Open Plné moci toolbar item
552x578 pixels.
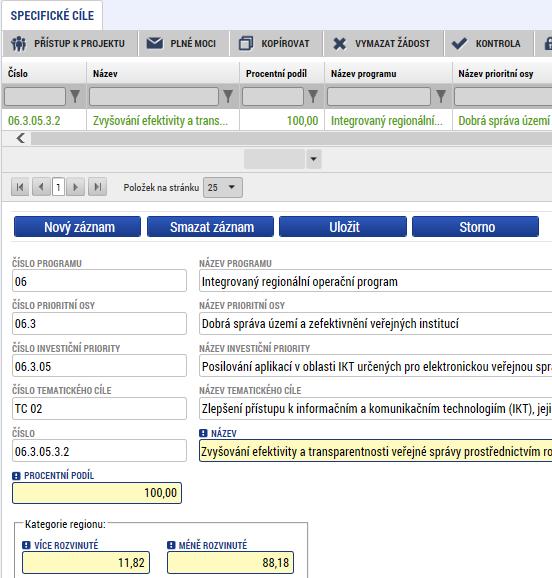[184, 43]
